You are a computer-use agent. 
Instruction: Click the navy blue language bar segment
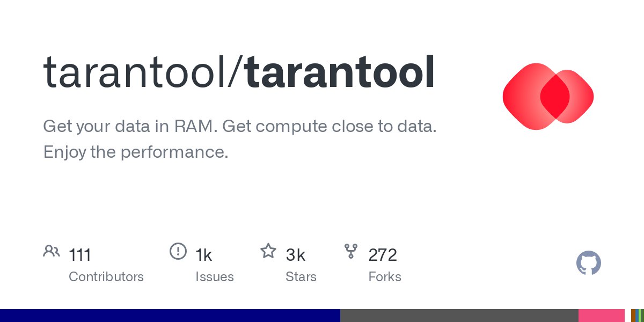pos(170,316)
